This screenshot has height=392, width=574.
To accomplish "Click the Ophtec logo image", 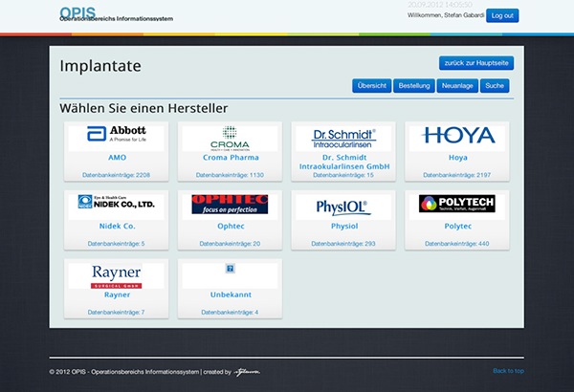I will tap(230, 205).
